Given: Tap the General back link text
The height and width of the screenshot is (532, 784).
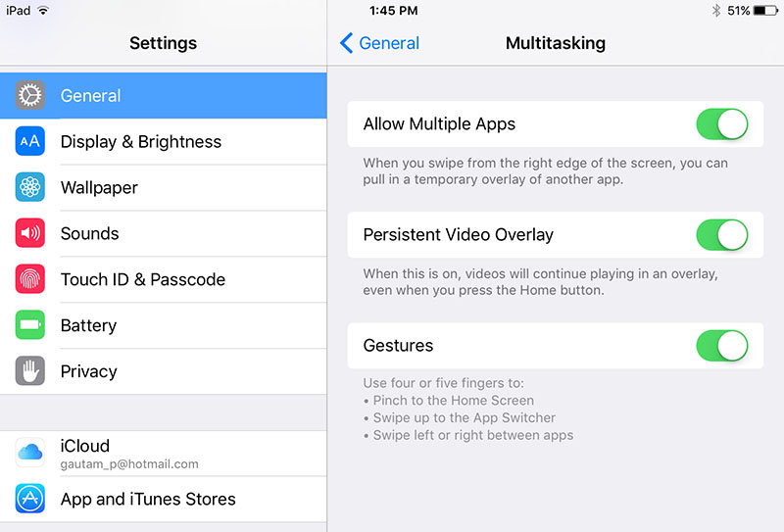Looking at the screenshot, I should click(x=389, y=43).
